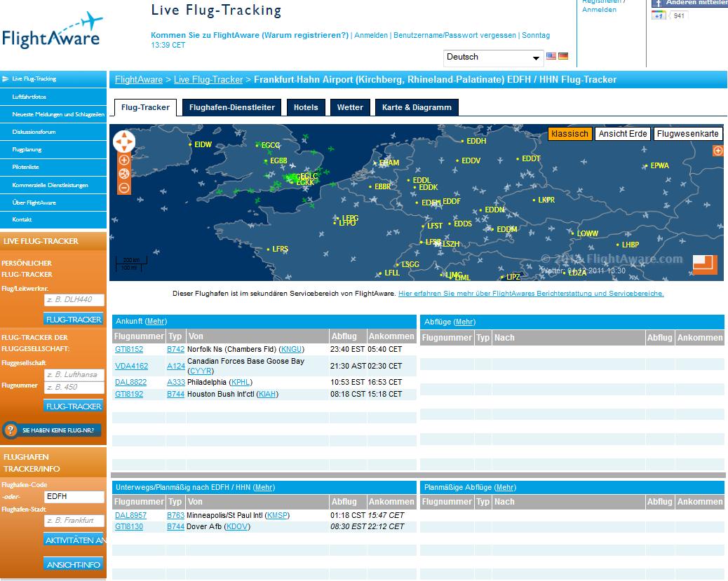Open the Deutsch language dropdown

pyautogui.click(x=494, y=57)
